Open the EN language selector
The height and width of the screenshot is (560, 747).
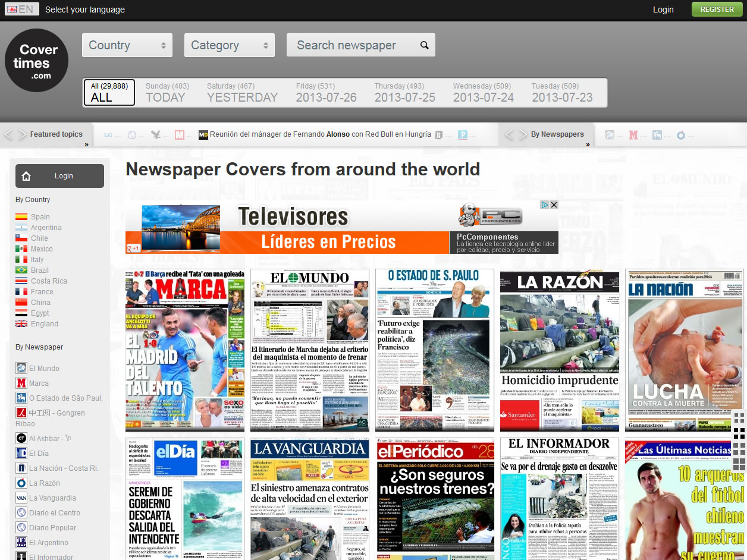pos(22,9)
